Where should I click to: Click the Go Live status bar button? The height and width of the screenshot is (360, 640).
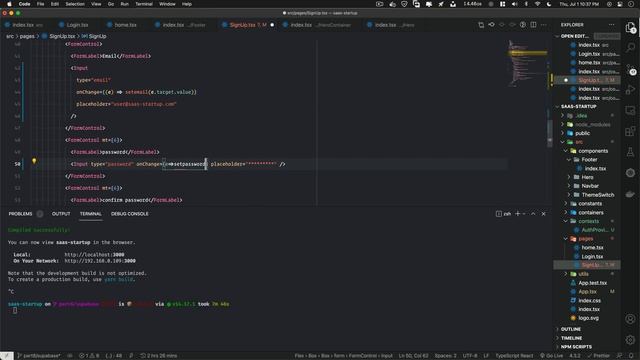click(551, 356)
